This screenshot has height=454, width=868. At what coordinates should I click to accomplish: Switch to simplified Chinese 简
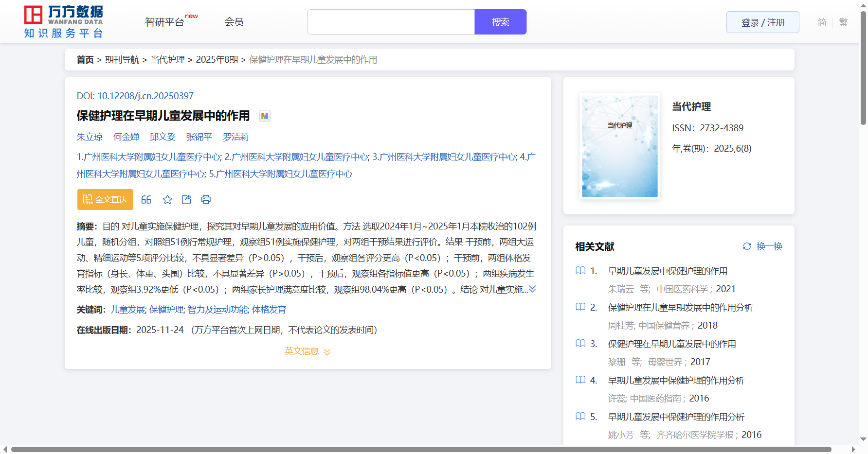click(822, 22)
